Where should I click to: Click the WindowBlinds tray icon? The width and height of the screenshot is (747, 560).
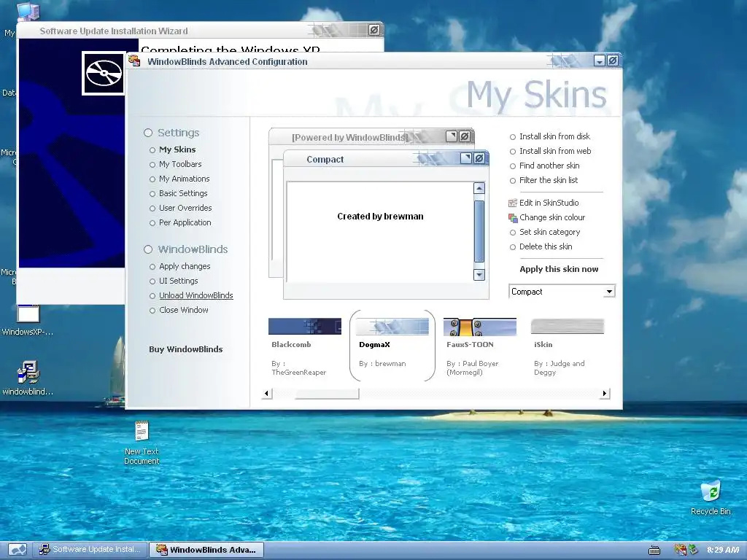point(680,550)
